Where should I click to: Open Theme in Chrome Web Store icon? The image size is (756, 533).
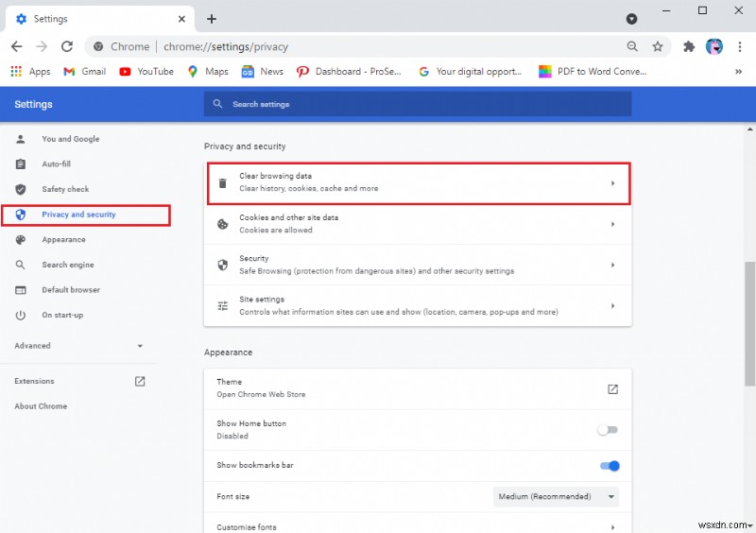click(x=612, y=388)
